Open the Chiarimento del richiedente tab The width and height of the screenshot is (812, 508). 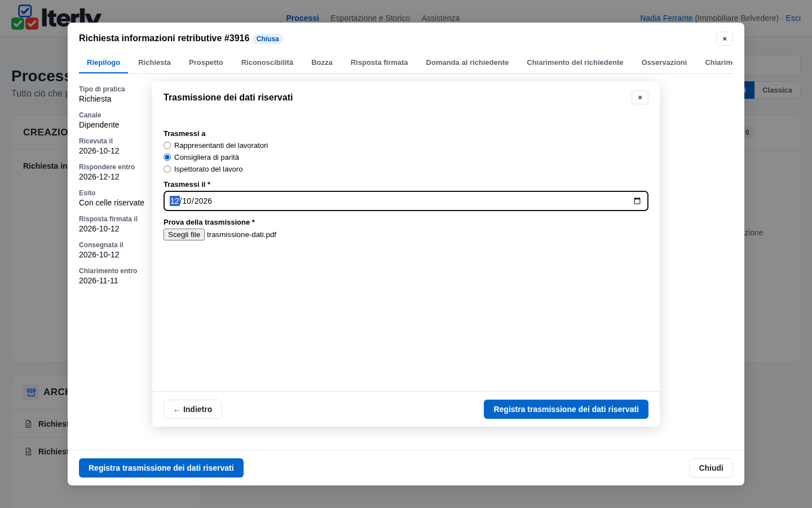click(x=575, y=63)
